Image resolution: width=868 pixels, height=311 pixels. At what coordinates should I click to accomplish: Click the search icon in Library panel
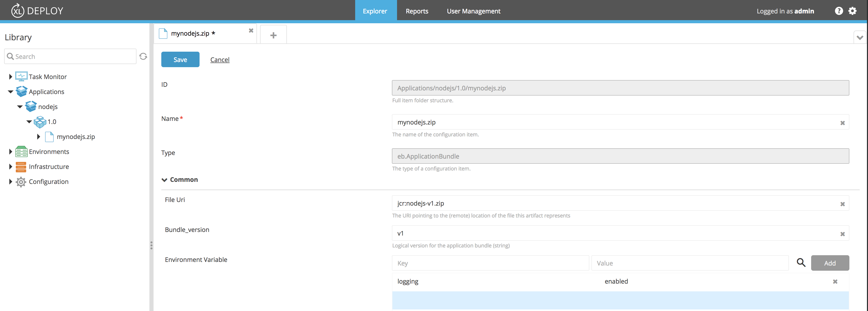pos(11,56)
